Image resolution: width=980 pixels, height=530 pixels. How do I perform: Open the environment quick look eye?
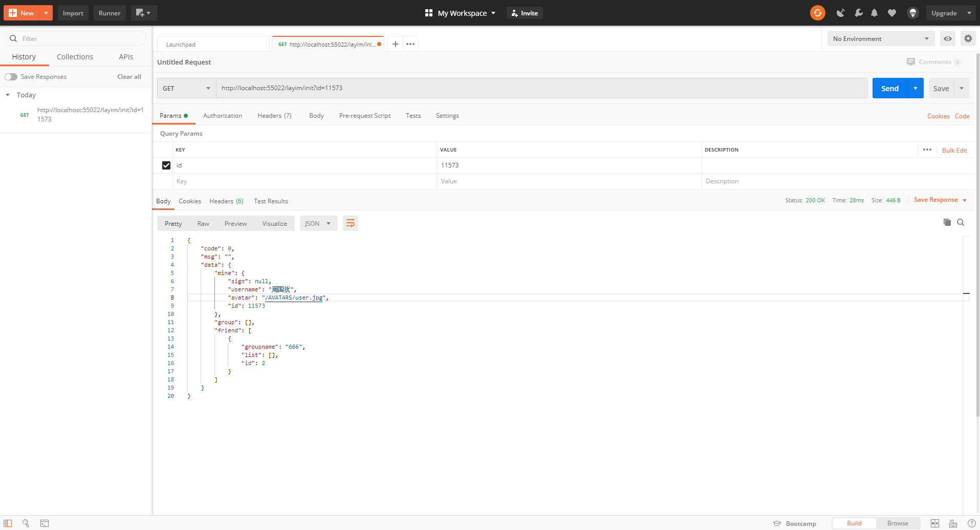pos(948,38)
